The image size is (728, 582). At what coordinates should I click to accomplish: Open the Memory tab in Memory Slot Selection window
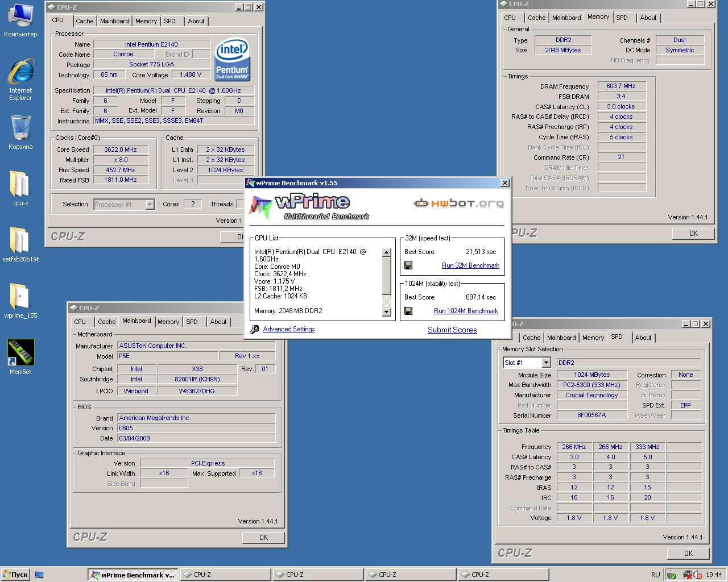click(x=593, y=338)
